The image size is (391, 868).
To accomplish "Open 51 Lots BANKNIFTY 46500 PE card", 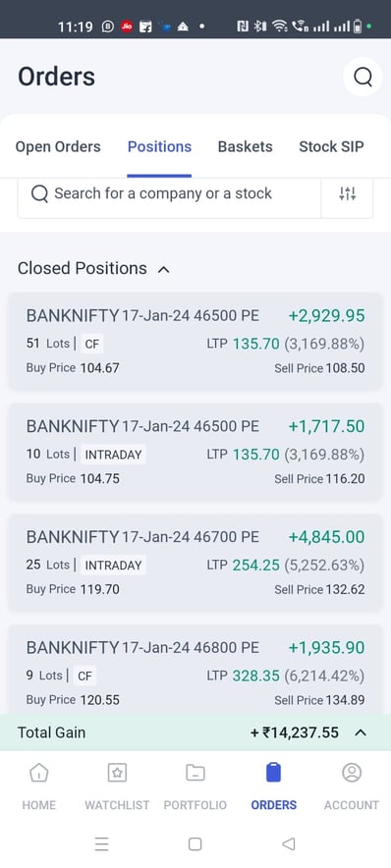I will coord(195,341).
